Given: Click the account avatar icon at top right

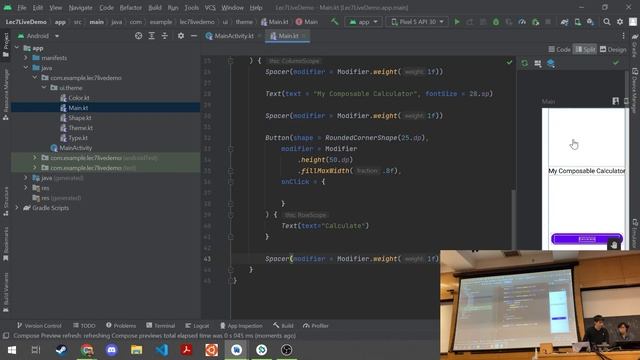Looking at the screenshot, I should (x=633, y=22).
